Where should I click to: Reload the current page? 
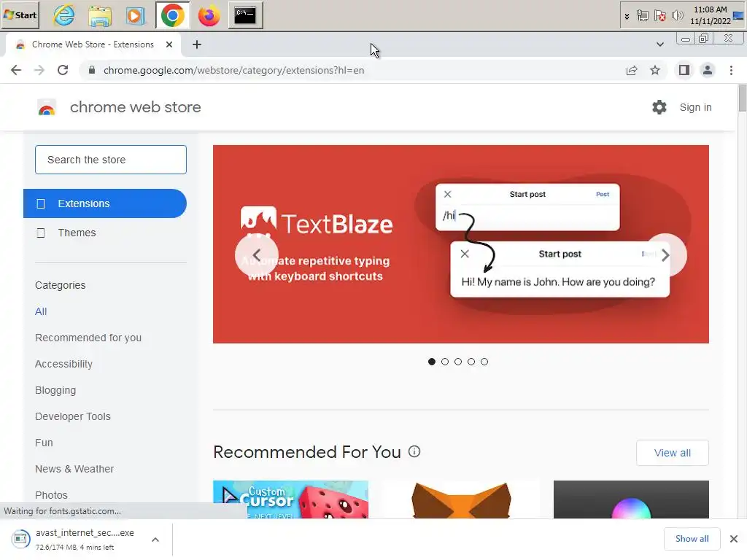pyautogui.click(x=63, y=71)
